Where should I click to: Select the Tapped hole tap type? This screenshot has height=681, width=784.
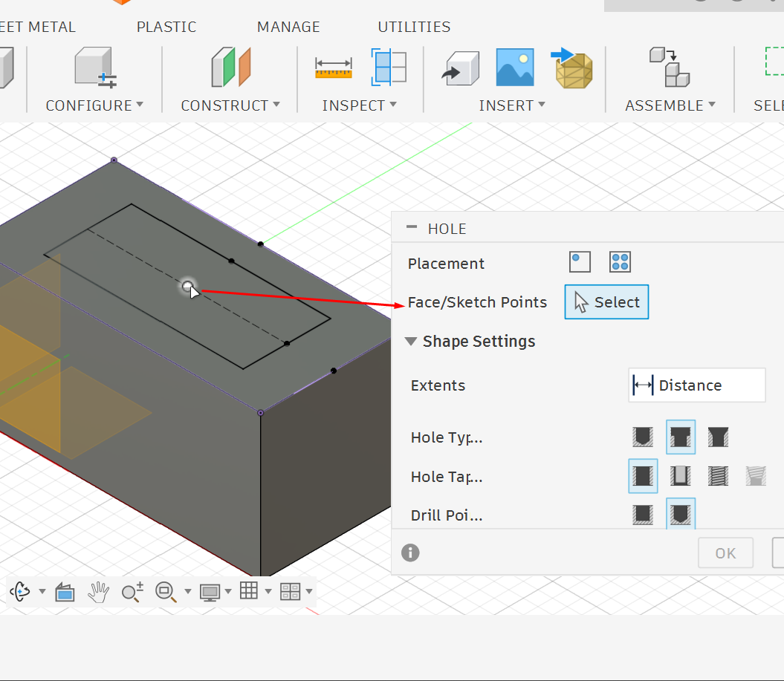pos(718,476)
